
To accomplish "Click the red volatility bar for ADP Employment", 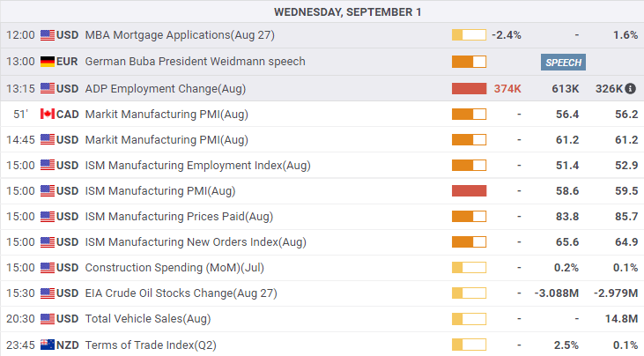I will 469,88.
